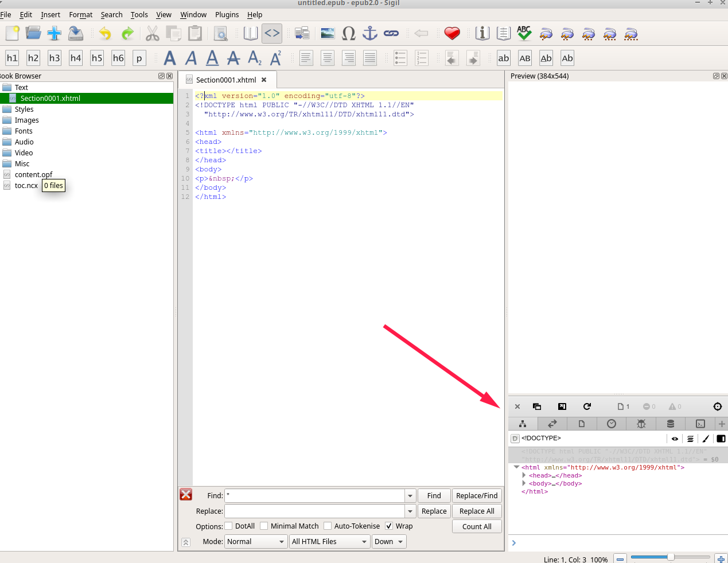Apply heading 3 with the h3 button
The height and width of the screenshot is (563, 728).
[54, 58]
